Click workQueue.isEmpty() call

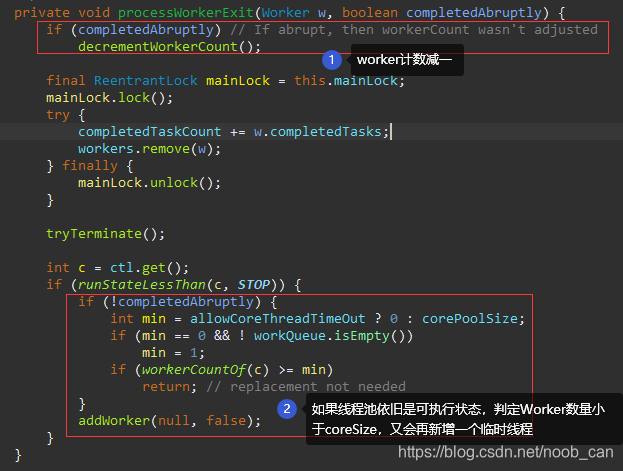coord(333,336)
